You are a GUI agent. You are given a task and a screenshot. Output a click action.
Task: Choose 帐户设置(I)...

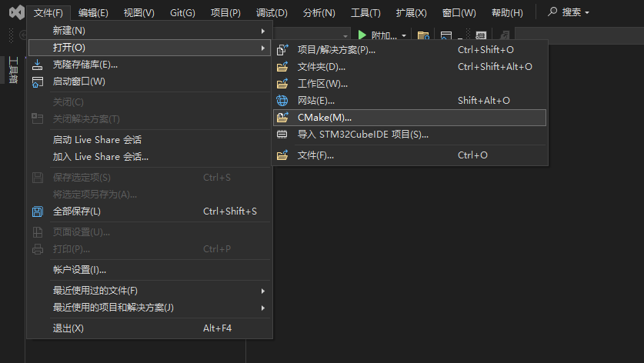tap(149, 270)
